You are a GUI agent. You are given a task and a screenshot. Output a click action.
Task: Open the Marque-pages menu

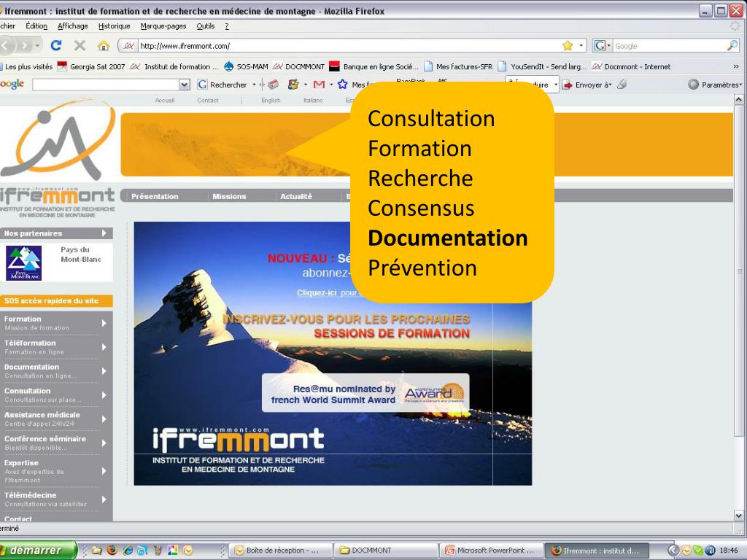(163, 26)
